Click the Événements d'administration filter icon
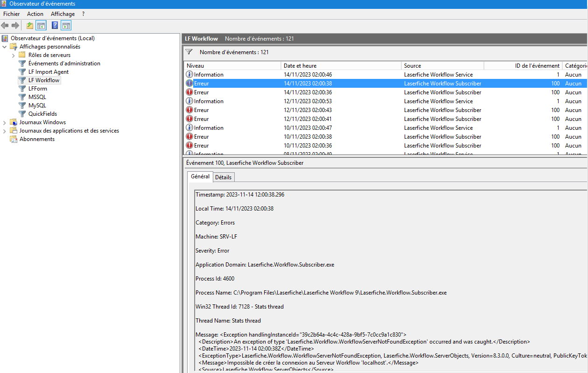Image resolution: width=588 pixels, height=373 pixels. (x=22, y=63)
